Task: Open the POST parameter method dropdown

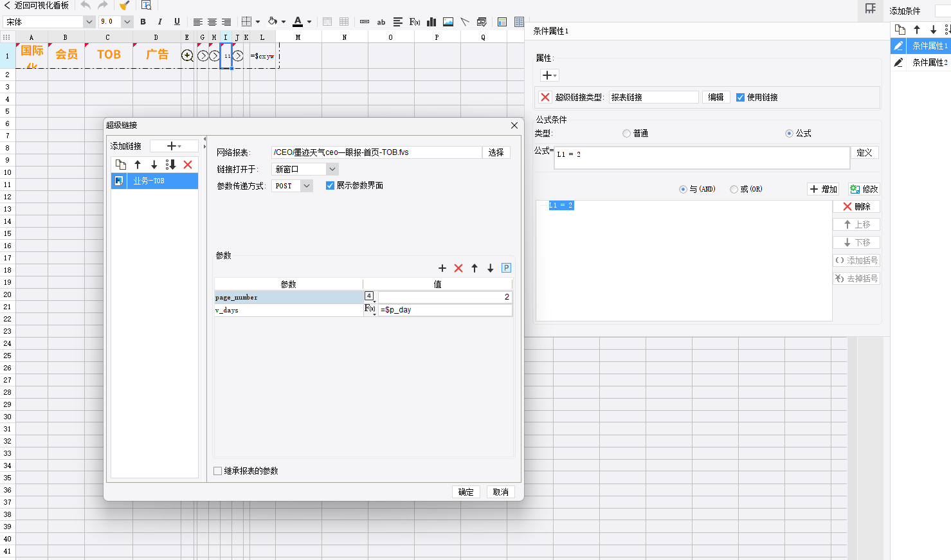Action: pos(307,186)
